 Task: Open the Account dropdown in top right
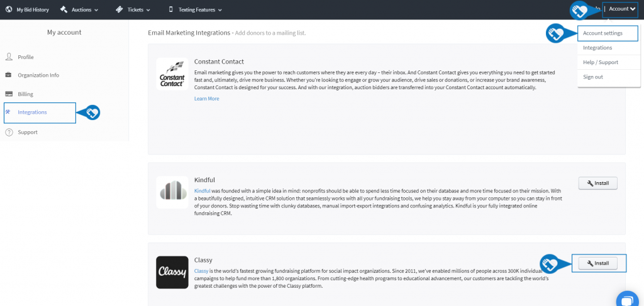(x=622, y=9)
